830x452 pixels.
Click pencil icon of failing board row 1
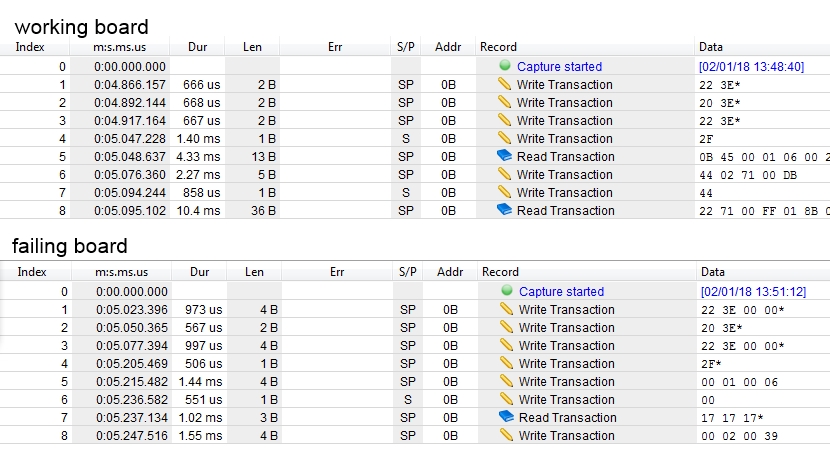(x=507, y=309)
